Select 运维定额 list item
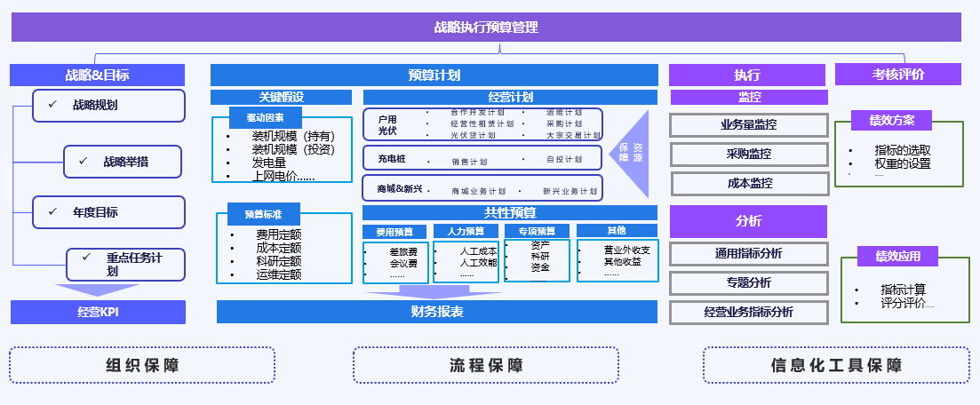This screenshot has width=980, height=405. click(x=279, y=274)
